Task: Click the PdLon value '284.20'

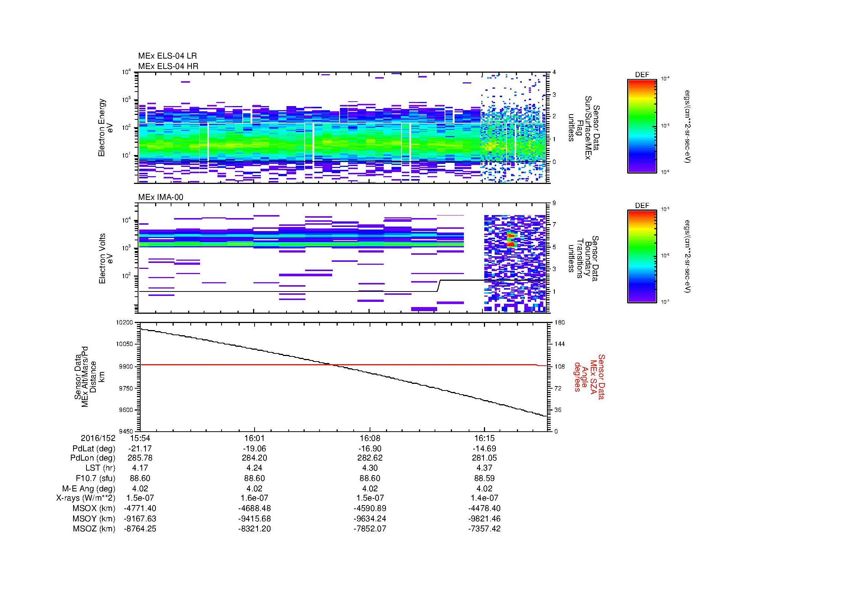Action: 255,458
